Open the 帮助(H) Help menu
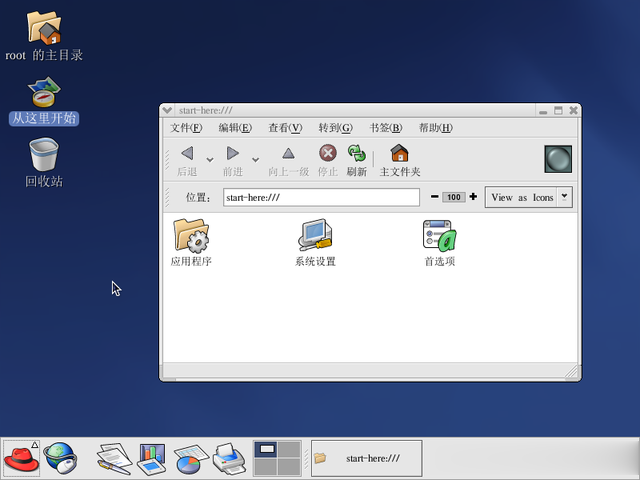Viewport: 640px width, 480px height. pyautogui.click(x=436, y=128)
